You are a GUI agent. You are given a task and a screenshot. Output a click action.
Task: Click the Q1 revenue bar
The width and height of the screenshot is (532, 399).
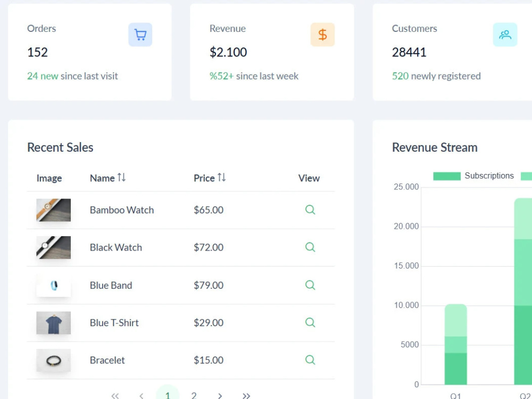[456, 344]
